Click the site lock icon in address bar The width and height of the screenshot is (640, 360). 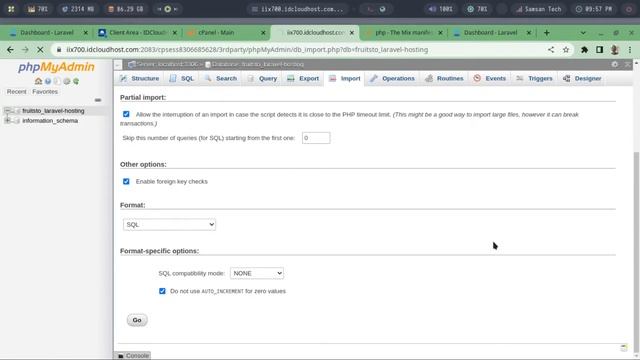[59, 49]
